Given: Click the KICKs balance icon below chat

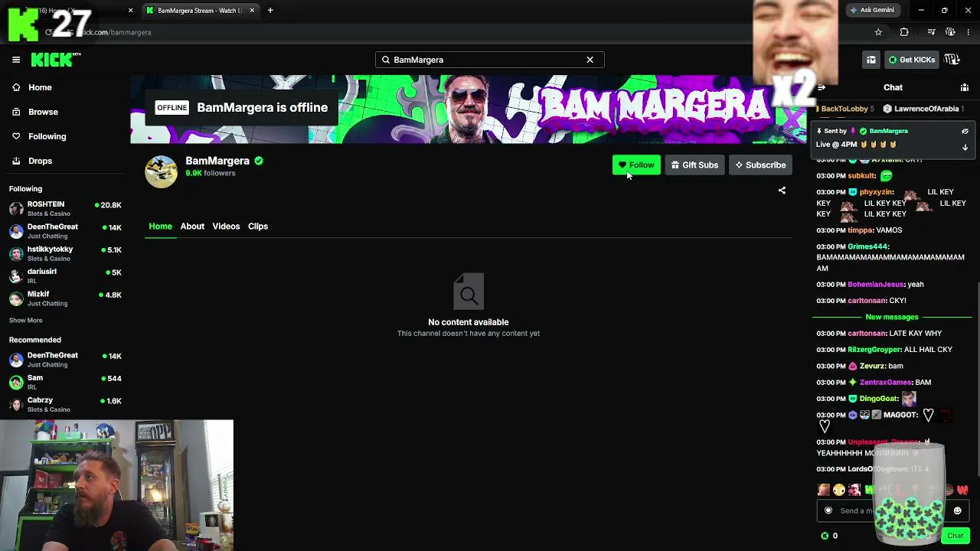Looking at the screenshot, I should (x=825, y=536).
